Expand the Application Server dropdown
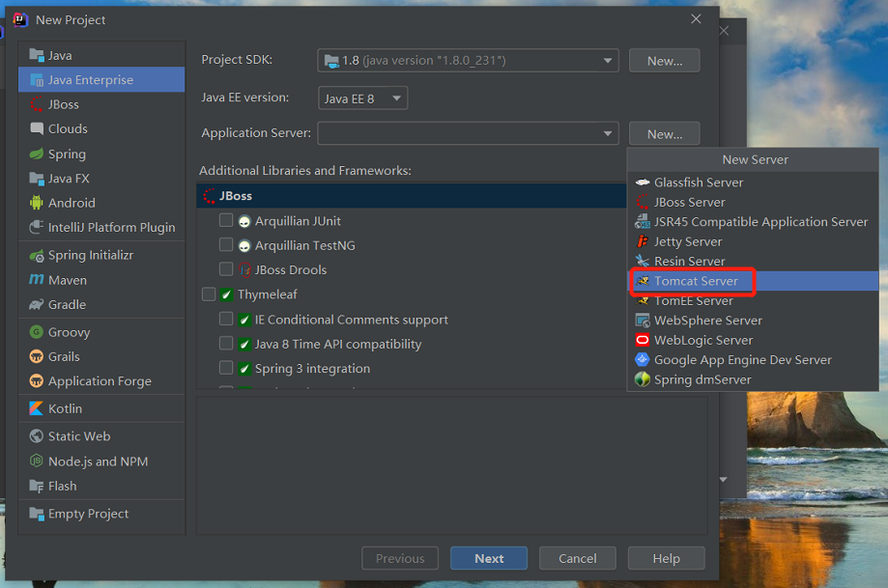Viewport: 888px width, 588px height. (x=468, y=133)
